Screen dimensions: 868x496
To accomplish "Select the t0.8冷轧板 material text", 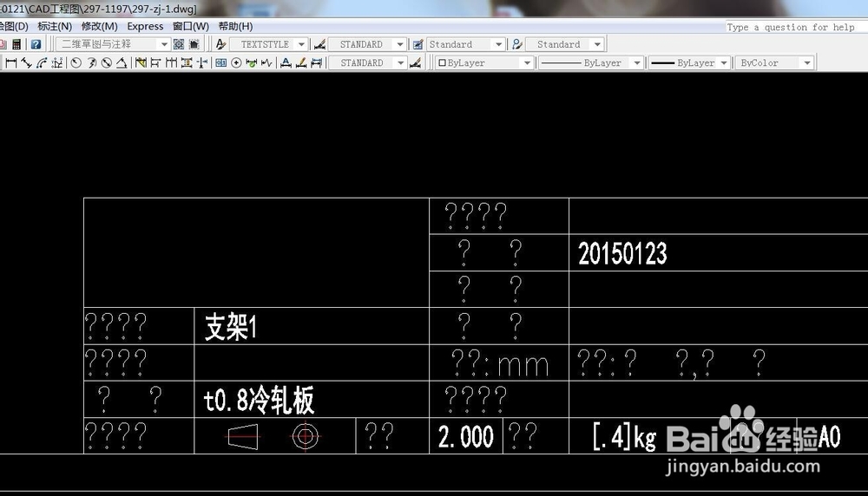I will (x=259, y=400).
